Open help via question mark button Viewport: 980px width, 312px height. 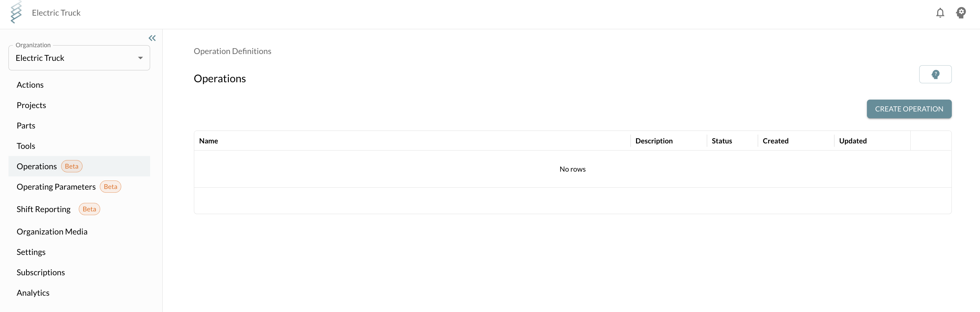tap(935, 74)
